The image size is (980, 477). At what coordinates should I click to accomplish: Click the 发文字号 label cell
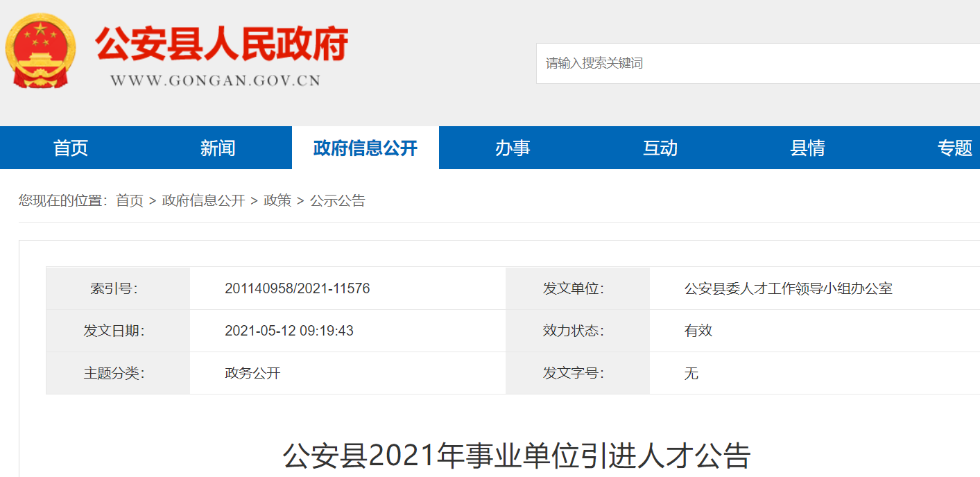point(578,373)
